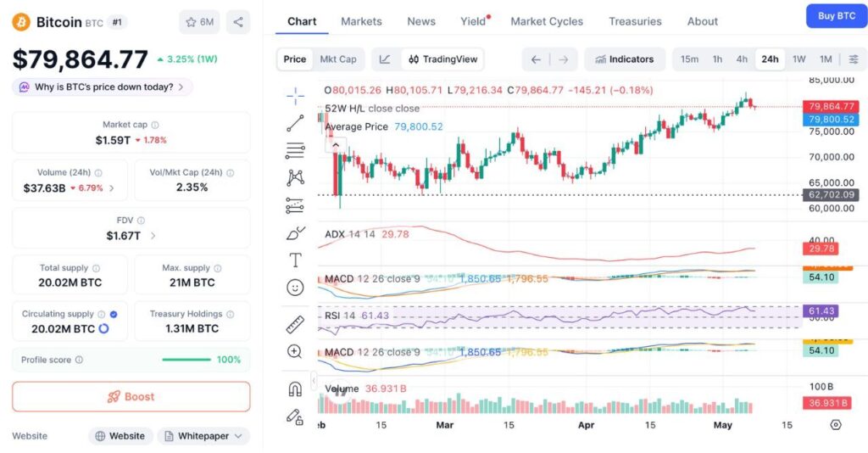
Task: Open the Fibonacci retracement tools
Action: (295, 151)
